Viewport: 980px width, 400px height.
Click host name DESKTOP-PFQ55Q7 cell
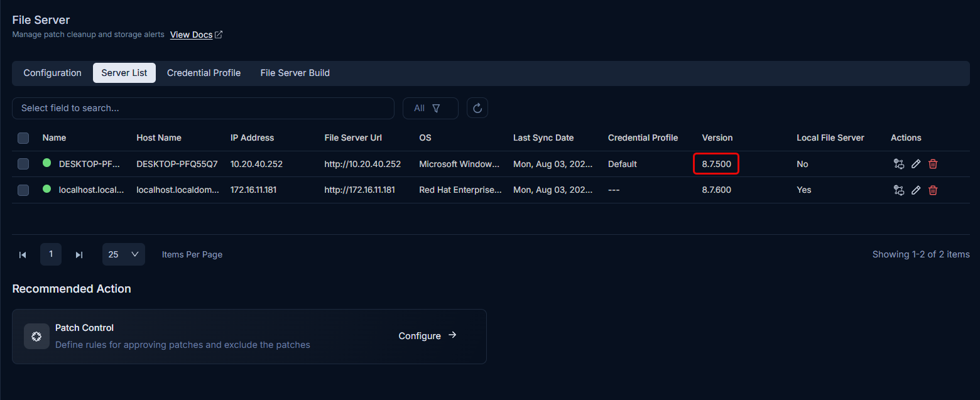pos(177,164)
